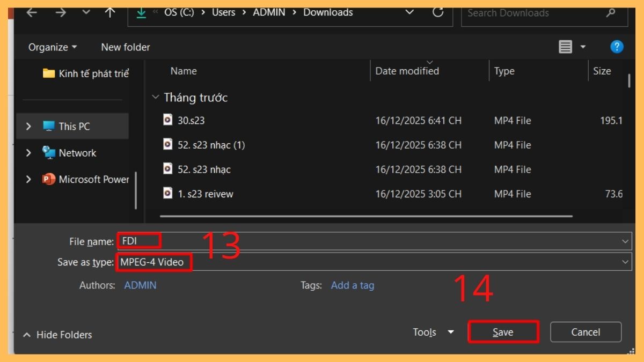Click the Network icon in navigation pane
The height and width of the screenshot is (362, 644).
49,153
